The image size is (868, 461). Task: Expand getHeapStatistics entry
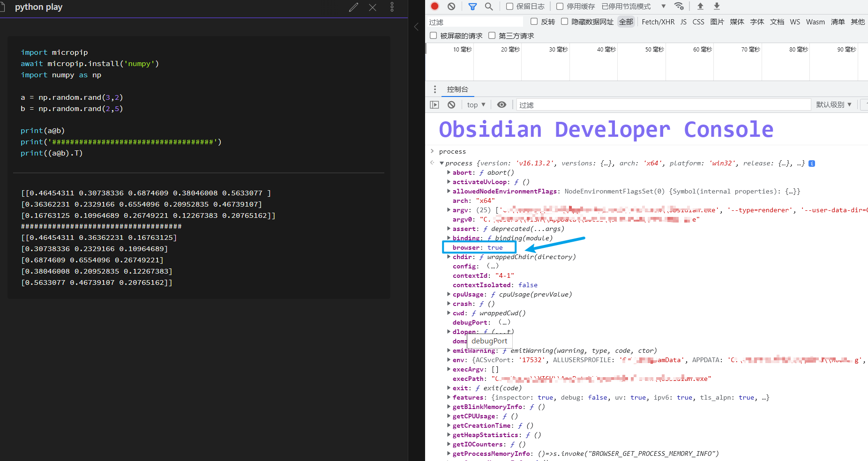click(449, 435)
